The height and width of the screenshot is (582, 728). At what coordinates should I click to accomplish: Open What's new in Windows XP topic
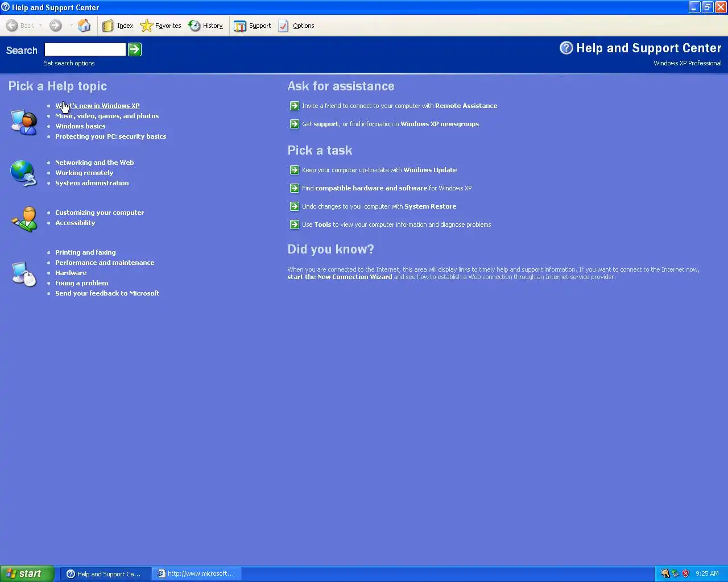97,106
